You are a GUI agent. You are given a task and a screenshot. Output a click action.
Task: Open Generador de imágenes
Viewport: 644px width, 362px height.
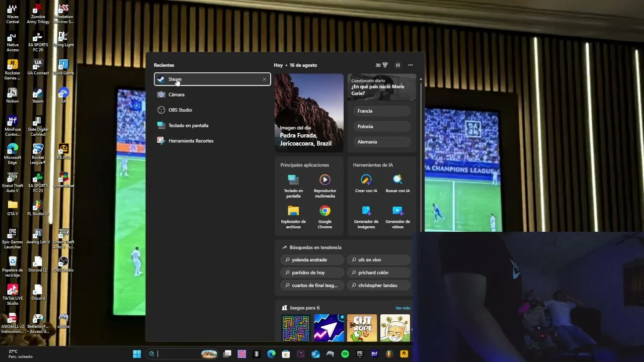[x=366, y=217]
